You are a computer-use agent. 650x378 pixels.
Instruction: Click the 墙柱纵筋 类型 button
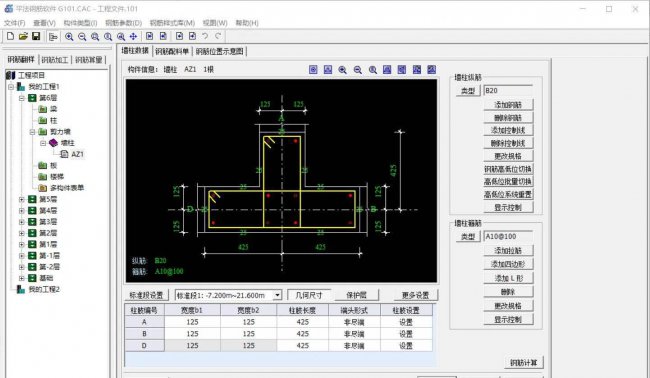(x=468, y=90)
